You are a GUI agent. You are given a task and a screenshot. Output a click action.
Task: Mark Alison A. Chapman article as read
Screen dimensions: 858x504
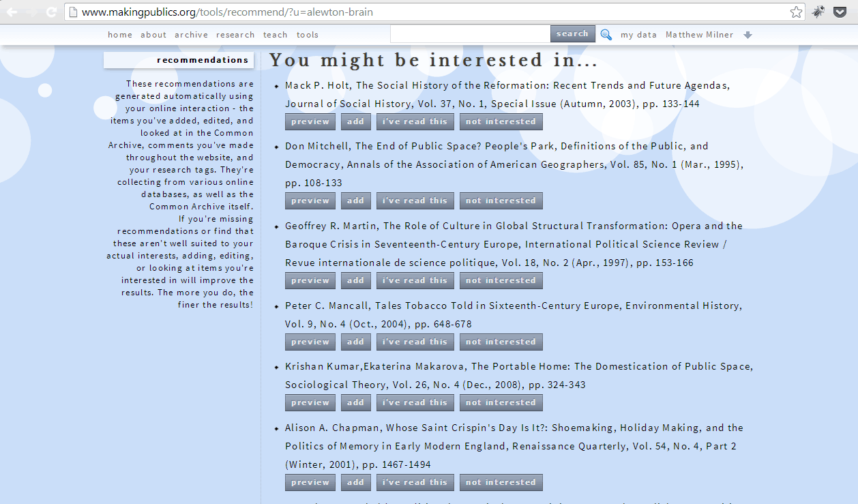click(415, 482)
